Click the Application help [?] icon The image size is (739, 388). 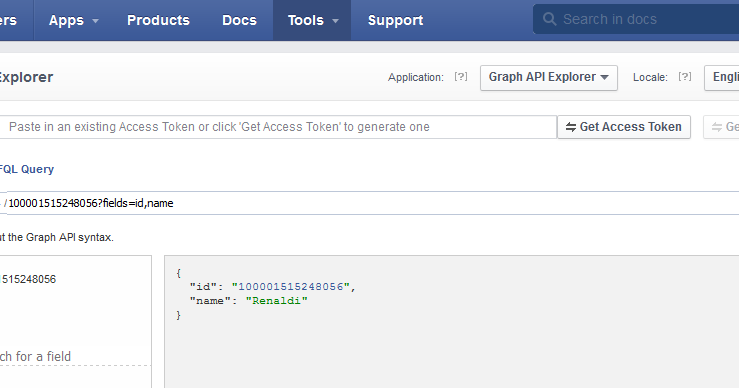click(461, 77)
